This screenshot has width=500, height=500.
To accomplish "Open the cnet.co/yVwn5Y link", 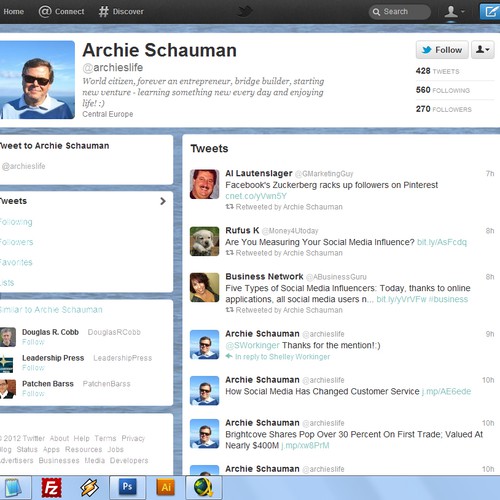I will point(256,196).
